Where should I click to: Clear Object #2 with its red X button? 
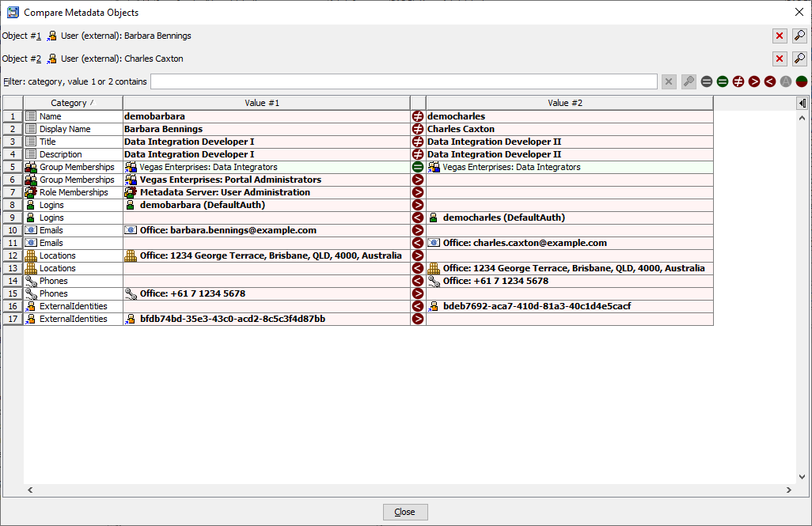(780, 59)
